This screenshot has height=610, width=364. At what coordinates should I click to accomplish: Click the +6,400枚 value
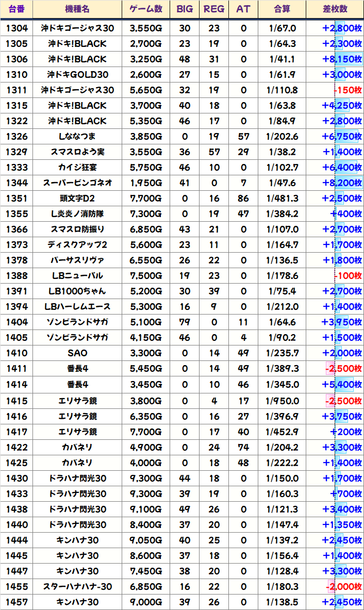(x=342, y=167)
